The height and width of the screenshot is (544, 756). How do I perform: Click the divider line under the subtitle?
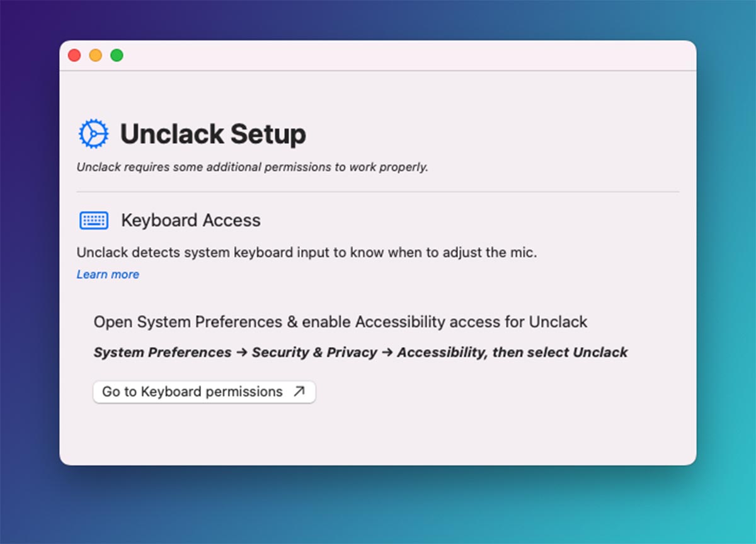pyautogui.click(x=378, y=191)
